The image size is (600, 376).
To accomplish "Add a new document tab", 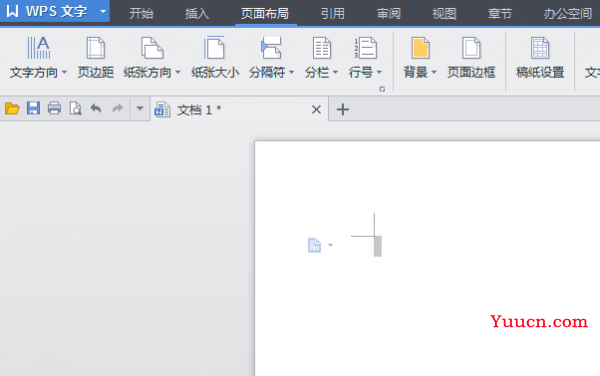I will pyautogui.click(x=342, y=109).
